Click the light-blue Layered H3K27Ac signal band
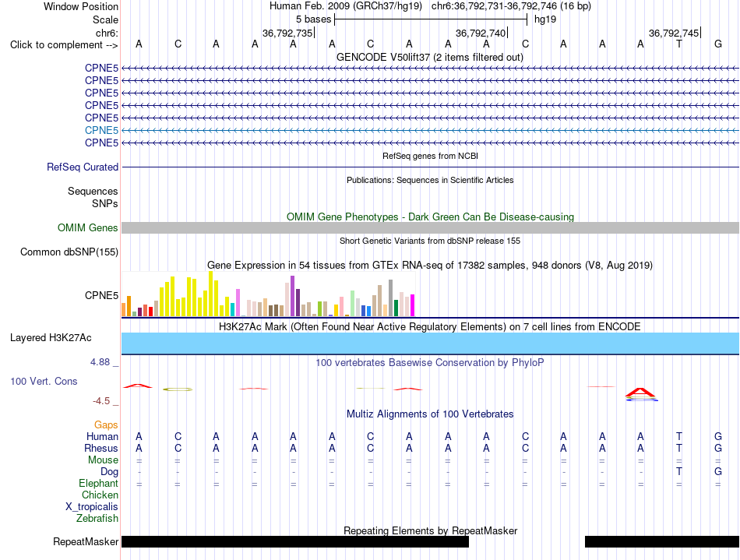 coord(431,343)
